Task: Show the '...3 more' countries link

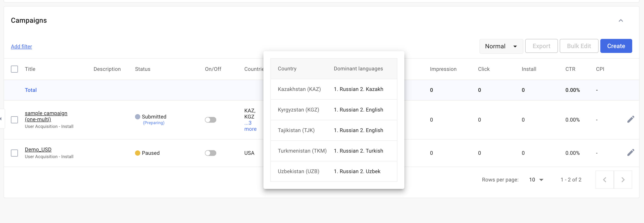Action: (250, 126)
